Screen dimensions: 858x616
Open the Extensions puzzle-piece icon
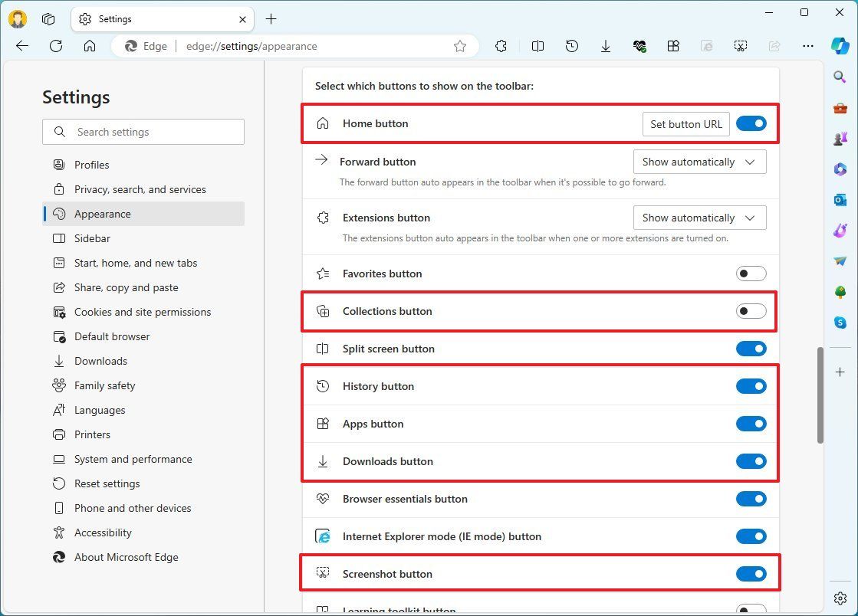point(501,46)
